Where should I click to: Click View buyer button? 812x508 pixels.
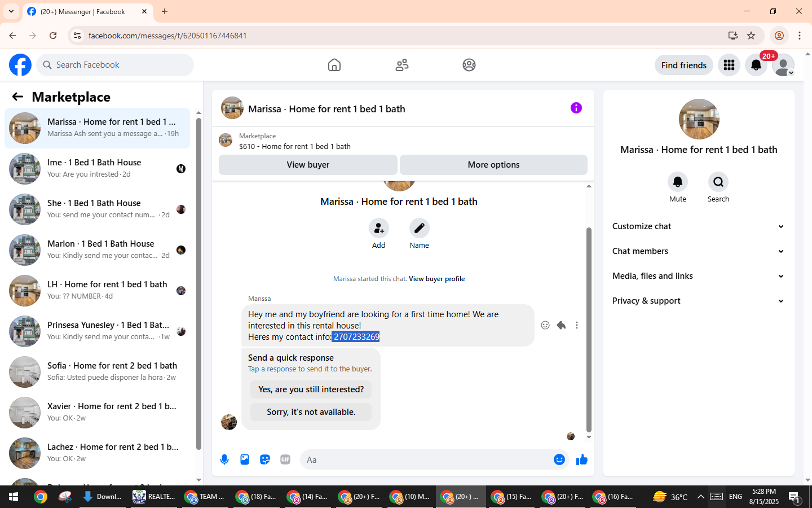coord(308,165)
